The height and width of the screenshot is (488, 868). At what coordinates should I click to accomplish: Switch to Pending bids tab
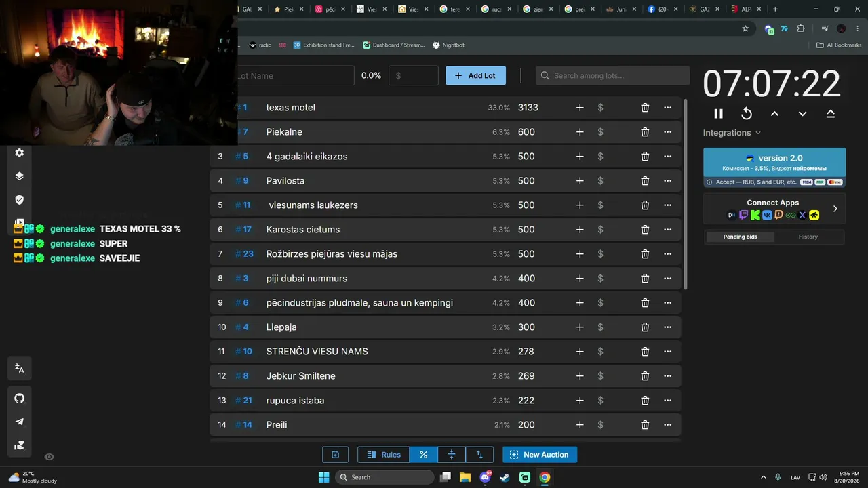click(x=740, y=237)
